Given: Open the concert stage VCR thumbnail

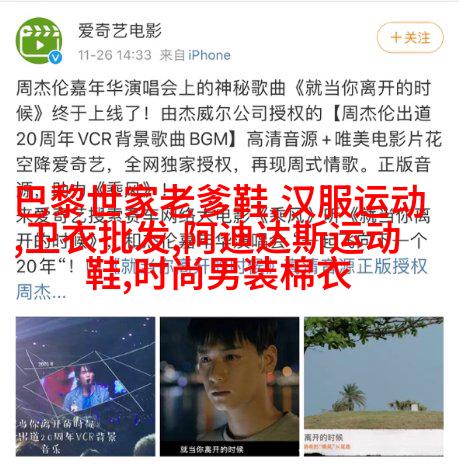Looking at the screenshot, I should 85,386.
